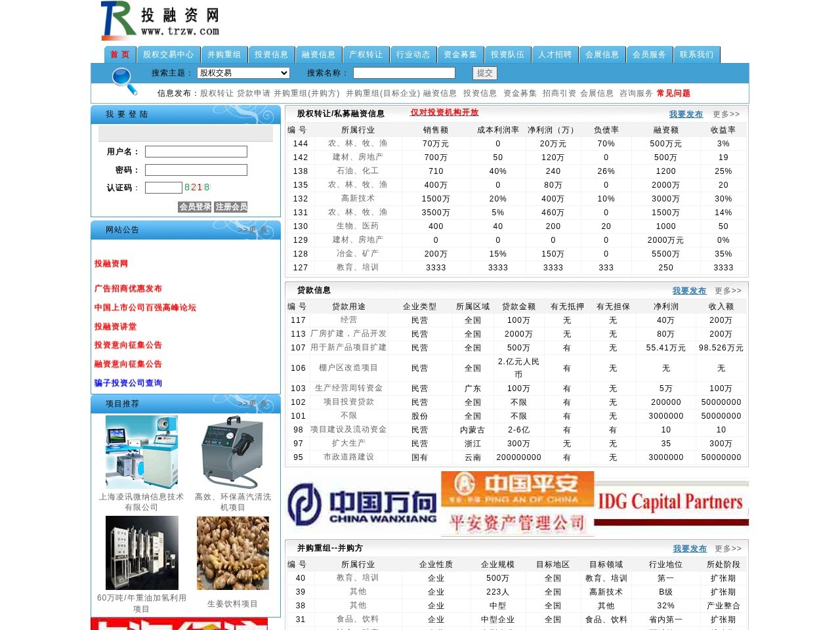The width and height of the screenshot is (840, 630).
Task: Click the TR 投融资网 site logo
Action: [x=160, y=21]
